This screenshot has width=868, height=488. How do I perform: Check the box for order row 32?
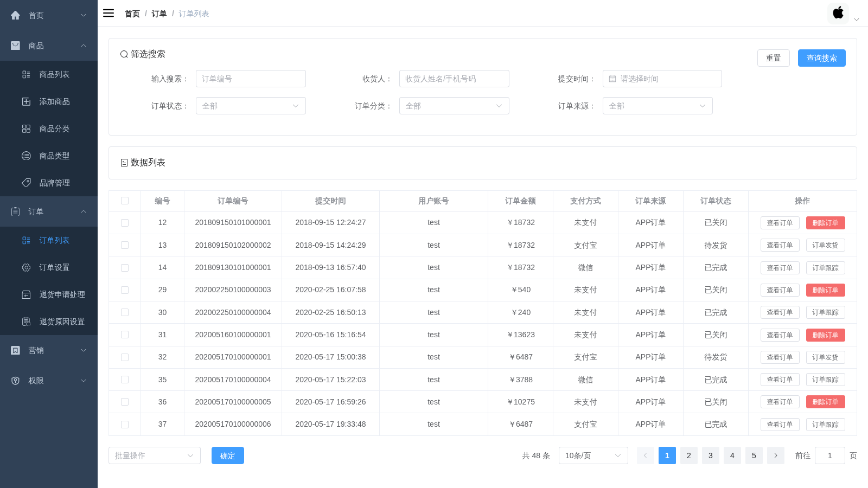[x=125, y=357]
